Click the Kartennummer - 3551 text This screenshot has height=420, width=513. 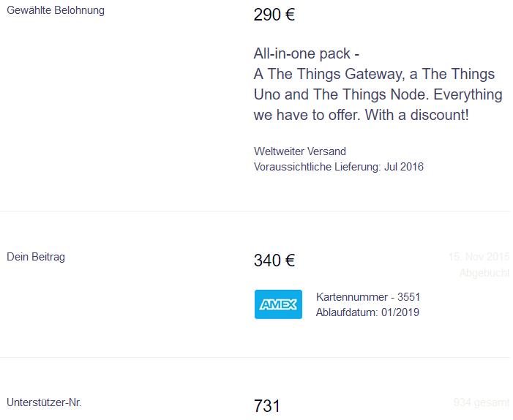click(x=368, y=297)
